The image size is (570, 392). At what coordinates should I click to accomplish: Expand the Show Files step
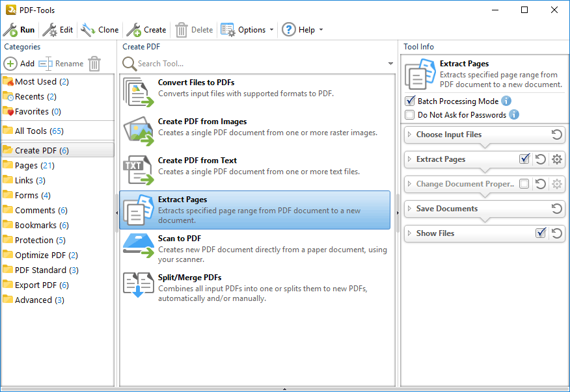[x=409, y=233]
